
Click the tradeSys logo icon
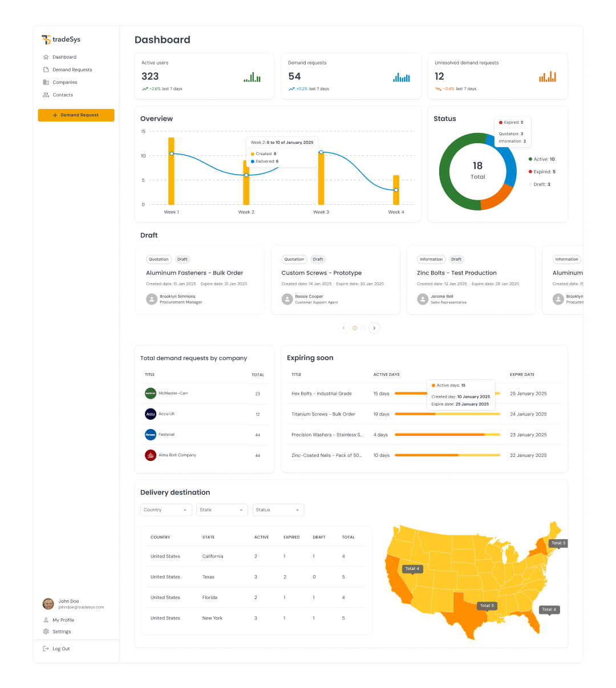46,40
